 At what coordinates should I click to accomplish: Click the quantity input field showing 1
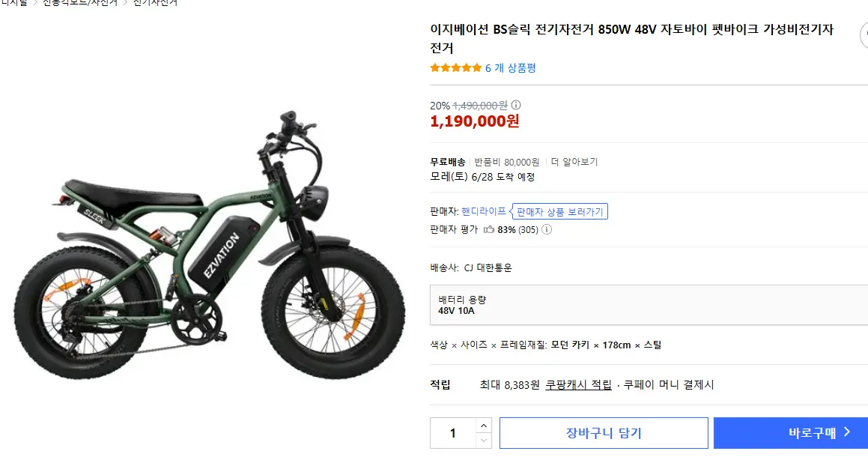[452, 432]
